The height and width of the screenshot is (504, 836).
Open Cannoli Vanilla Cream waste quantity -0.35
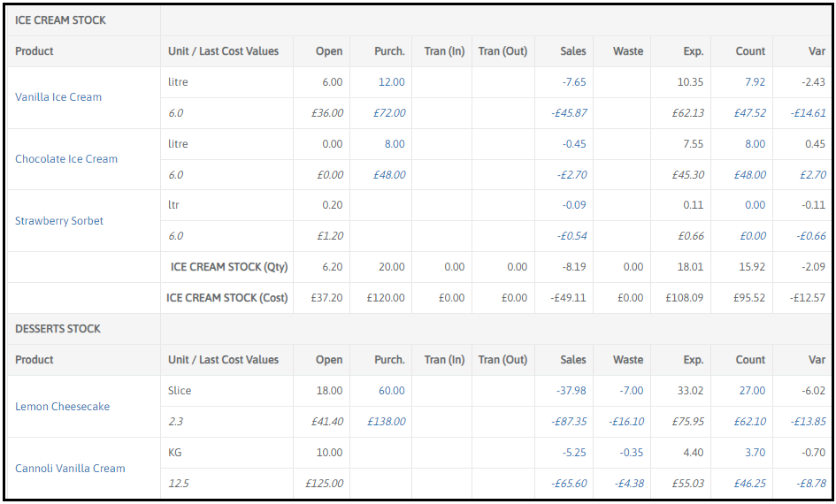[631, 453]
